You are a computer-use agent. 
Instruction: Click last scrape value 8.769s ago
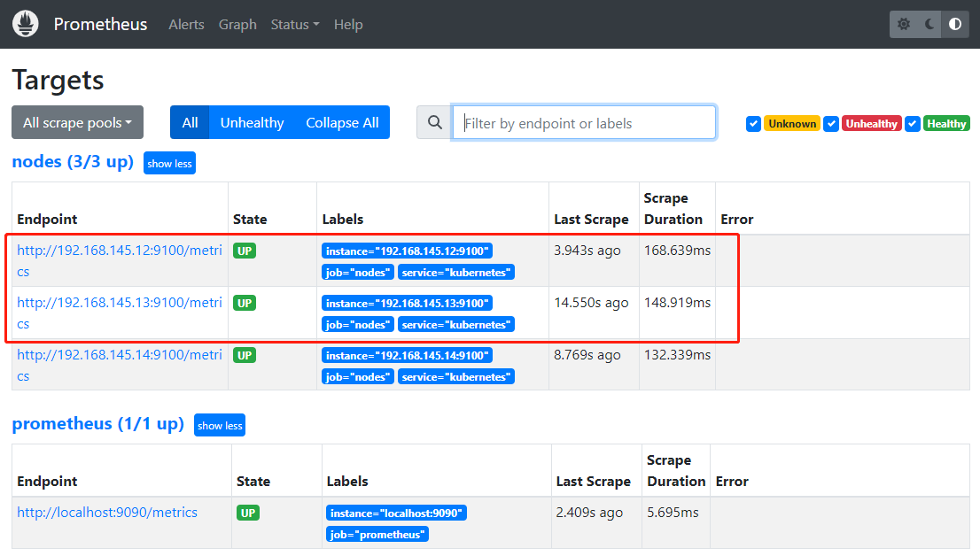(x=587, y=355)
